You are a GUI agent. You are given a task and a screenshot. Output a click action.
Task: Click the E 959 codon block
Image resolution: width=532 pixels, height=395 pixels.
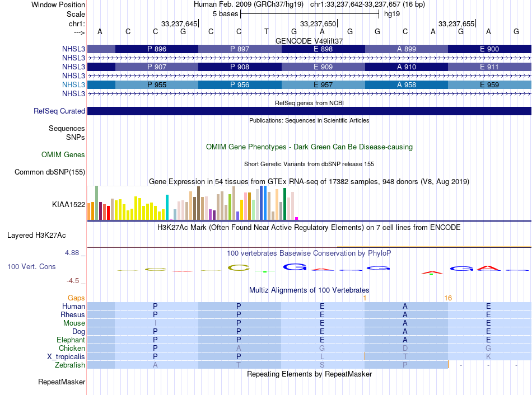click(489, 85)
